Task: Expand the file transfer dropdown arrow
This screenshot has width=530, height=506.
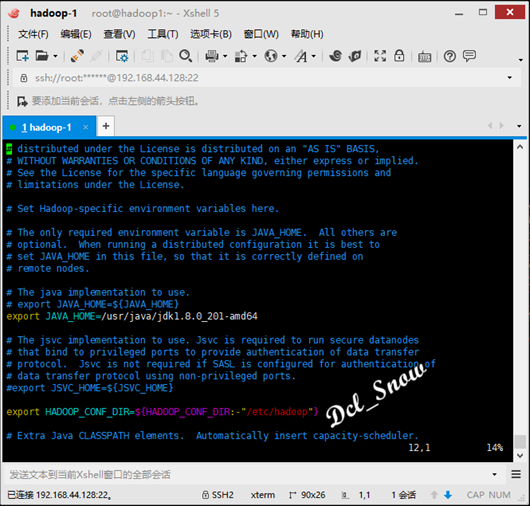Action: click(255, 56)
